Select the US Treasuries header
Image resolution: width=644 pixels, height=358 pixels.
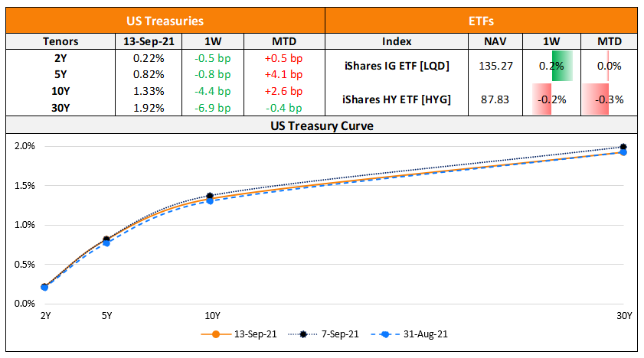pos(165,22)
